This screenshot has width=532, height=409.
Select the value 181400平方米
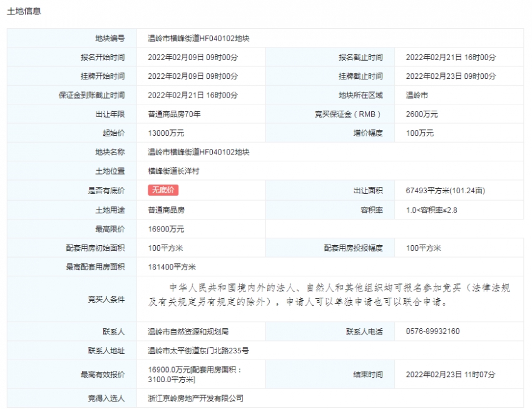tap(171, 267)
